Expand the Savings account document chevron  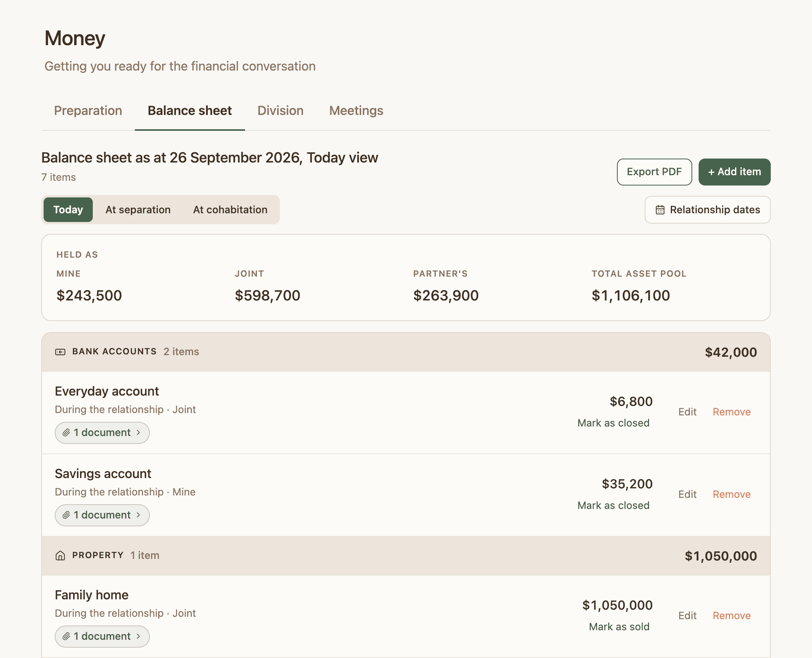point(138,515)
